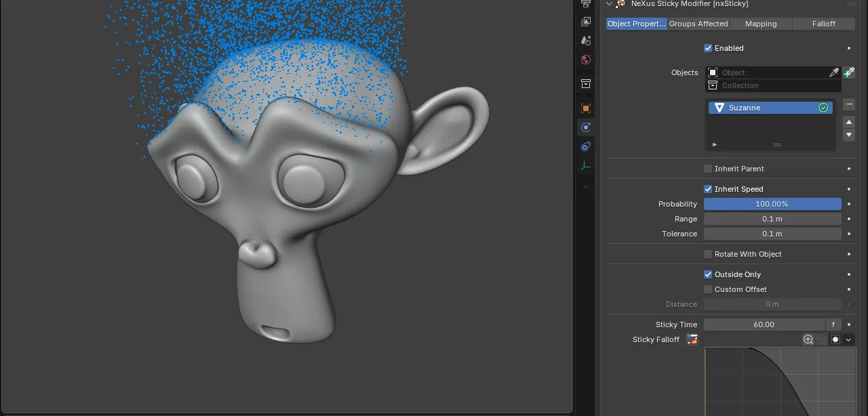Click the Collection picker field

coord(773,85)
